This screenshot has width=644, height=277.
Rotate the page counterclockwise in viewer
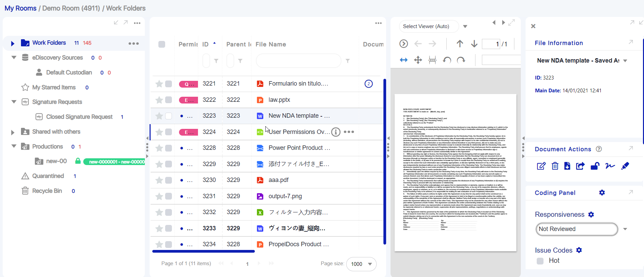pos(447,60)
